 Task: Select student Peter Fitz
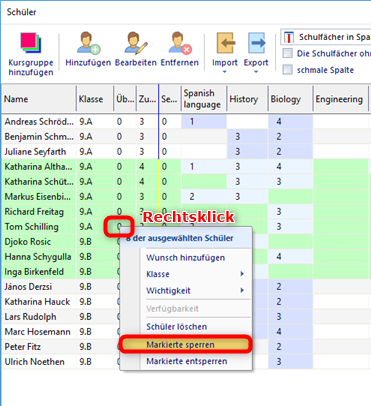23,347
